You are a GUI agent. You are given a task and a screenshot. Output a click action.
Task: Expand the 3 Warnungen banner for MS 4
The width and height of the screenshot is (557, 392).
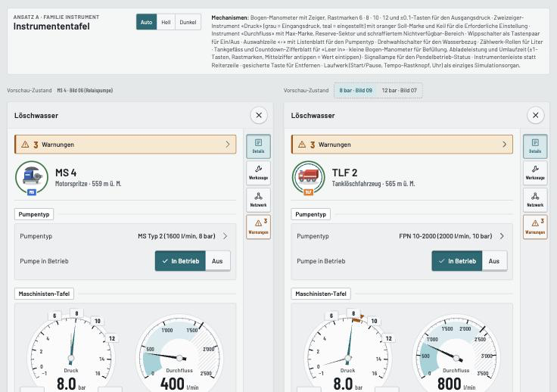[126, 145]
